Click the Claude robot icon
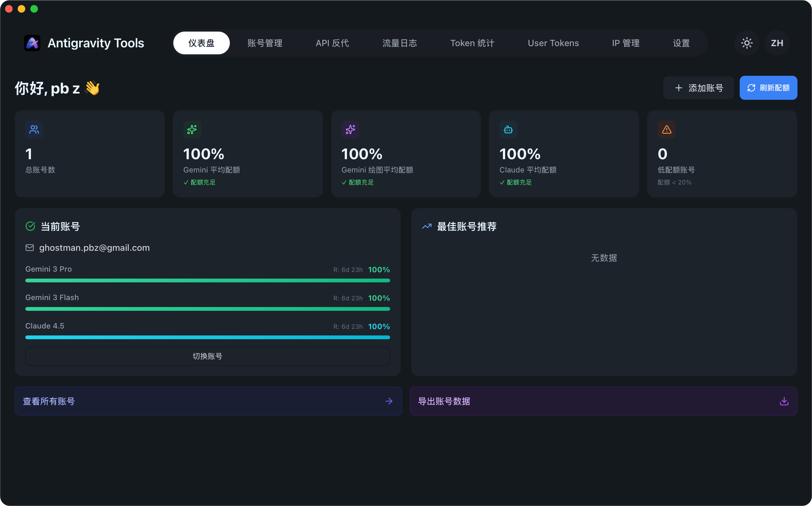 point(508,130)
